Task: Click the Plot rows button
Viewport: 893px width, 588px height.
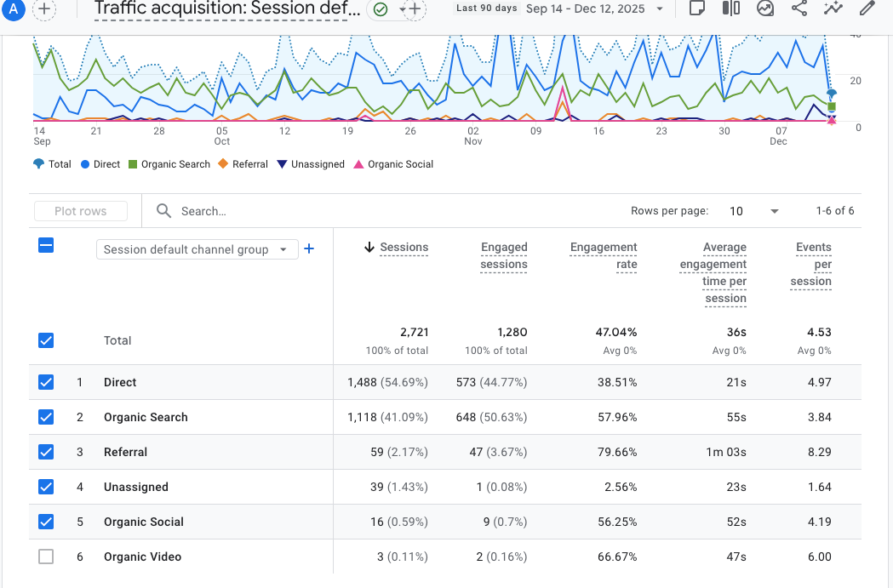Action: pos(81,211)
